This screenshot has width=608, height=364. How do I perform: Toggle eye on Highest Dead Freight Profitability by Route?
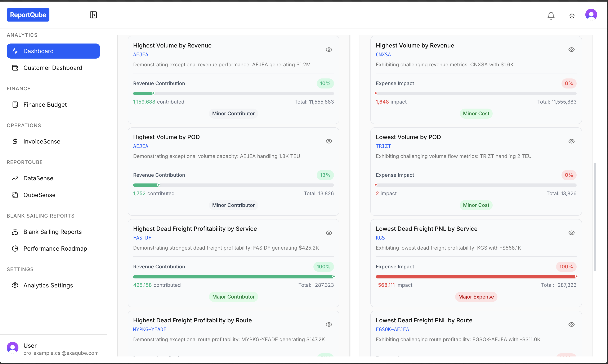click(329, 324)
